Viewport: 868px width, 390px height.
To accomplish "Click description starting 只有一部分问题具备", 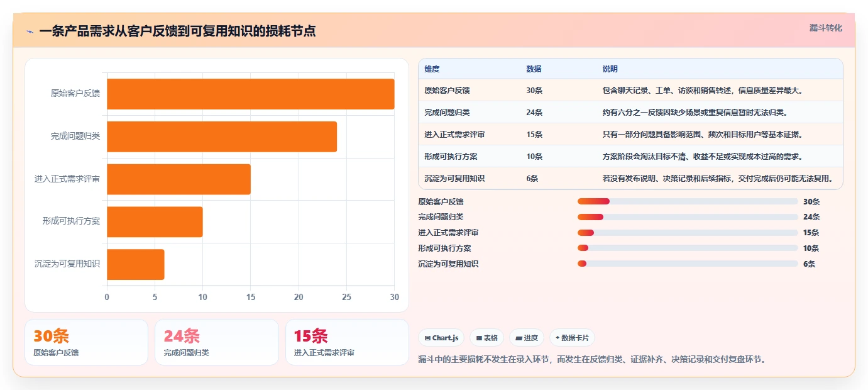I will tap(703, 135).
